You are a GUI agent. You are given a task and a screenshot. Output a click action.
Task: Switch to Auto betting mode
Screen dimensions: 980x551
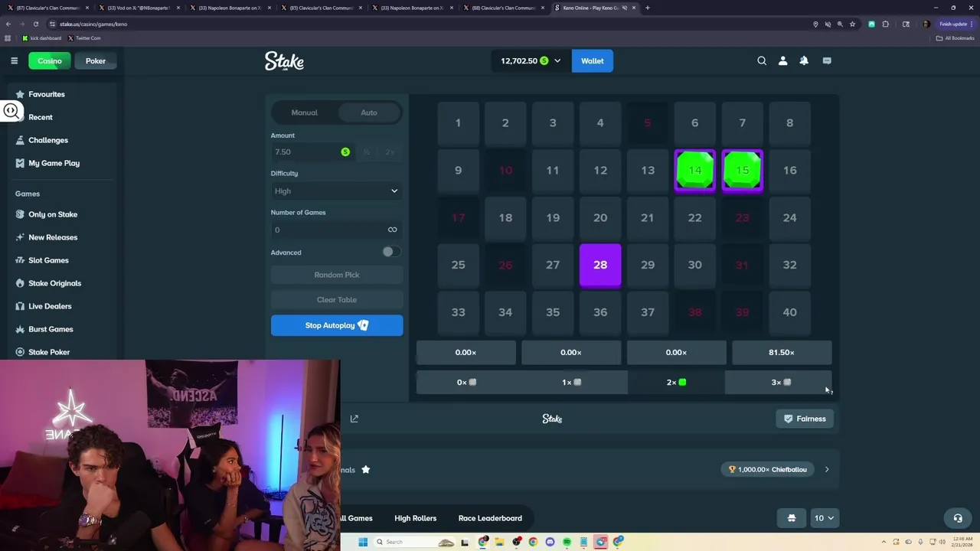(x=369, y=112)
